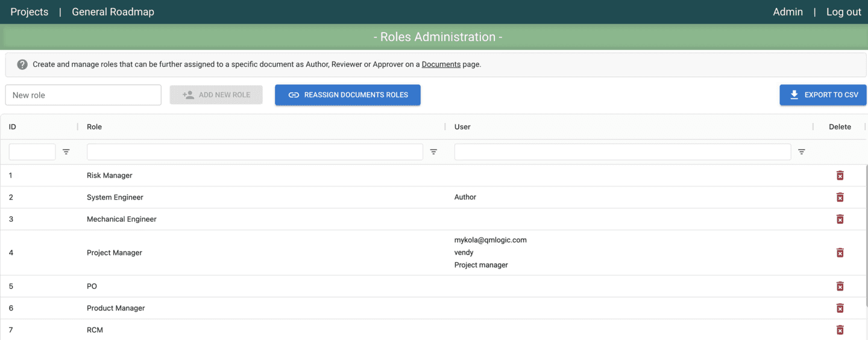
Task: Delete the PO role
Action: tap(840, 286)
